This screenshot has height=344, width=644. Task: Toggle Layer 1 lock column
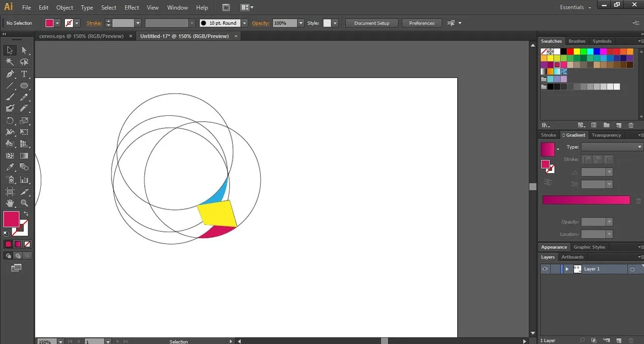[554, 269]
